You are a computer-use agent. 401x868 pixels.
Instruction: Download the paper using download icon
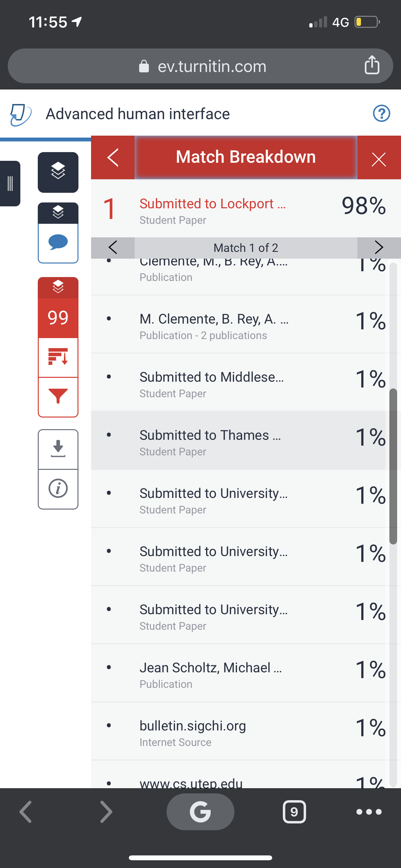58,449
